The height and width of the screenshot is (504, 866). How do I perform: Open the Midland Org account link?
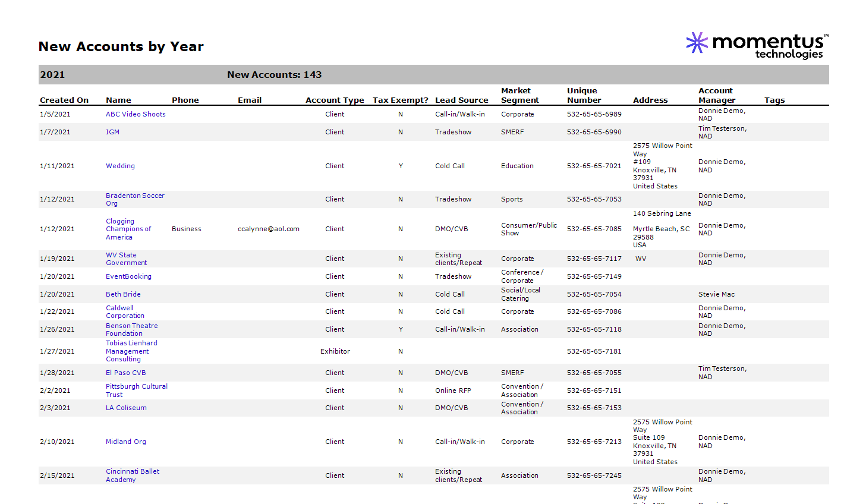tap(125, 442)
